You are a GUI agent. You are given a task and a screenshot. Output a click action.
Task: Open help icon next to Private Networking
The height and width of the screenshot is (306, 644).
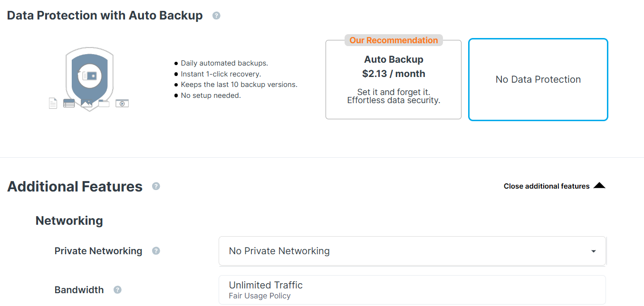[156, 251]
